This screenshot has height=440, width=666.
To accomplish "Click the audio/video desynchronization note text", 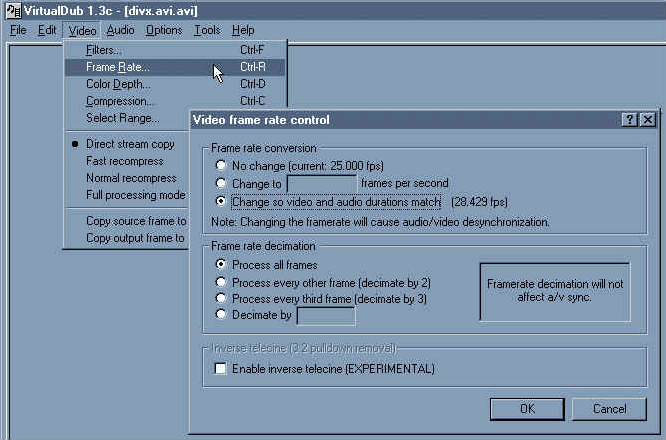I will [x=380, y=222].
